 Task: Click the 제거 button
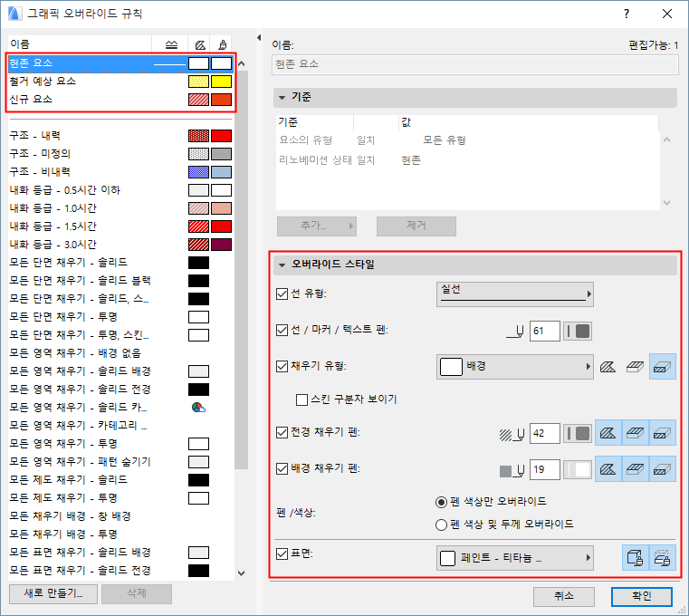(416, 226)
